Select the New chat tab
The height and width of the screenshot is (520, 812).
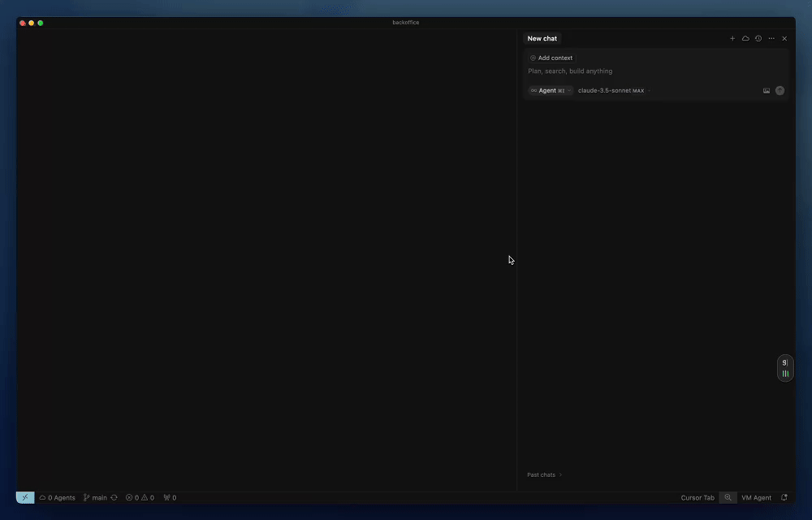pyautogui.click(x=542, y=38)
